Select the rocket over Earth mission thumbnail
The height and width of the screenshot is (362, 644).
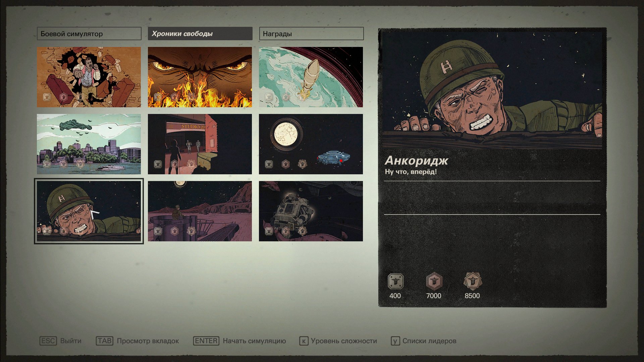coord(311,77)
